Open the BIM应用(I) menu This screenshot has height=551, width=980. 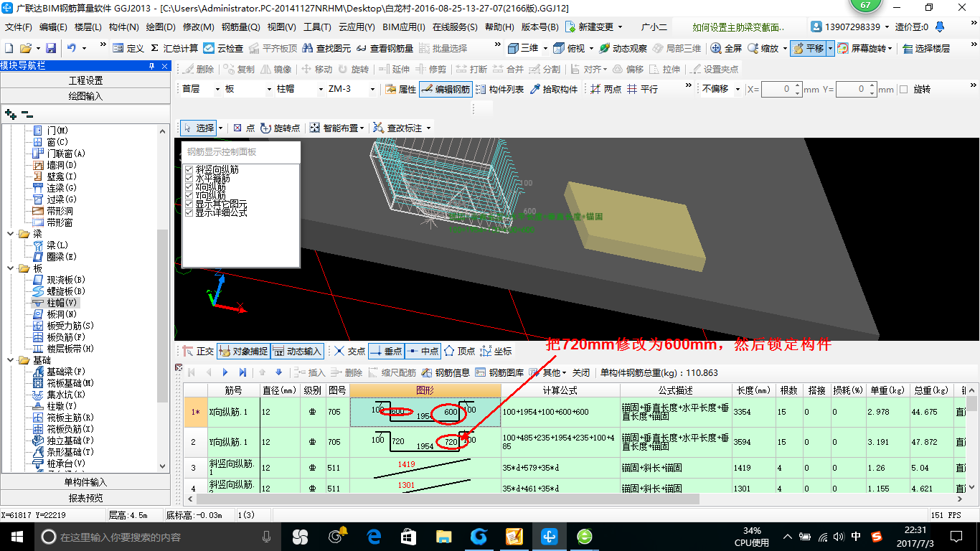click(403, 27)
